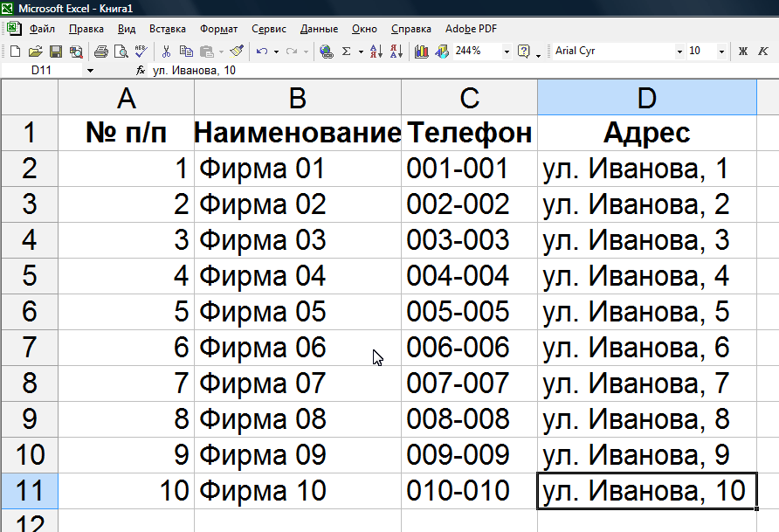Print the sheet using the printer icon
This screenshot has height=532, width=779.
[100, 52]
